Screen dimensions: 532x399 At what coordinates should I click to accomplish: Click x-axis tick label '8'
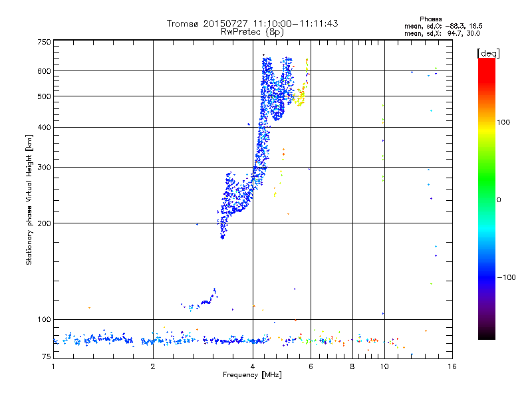(x=352, y=366)
